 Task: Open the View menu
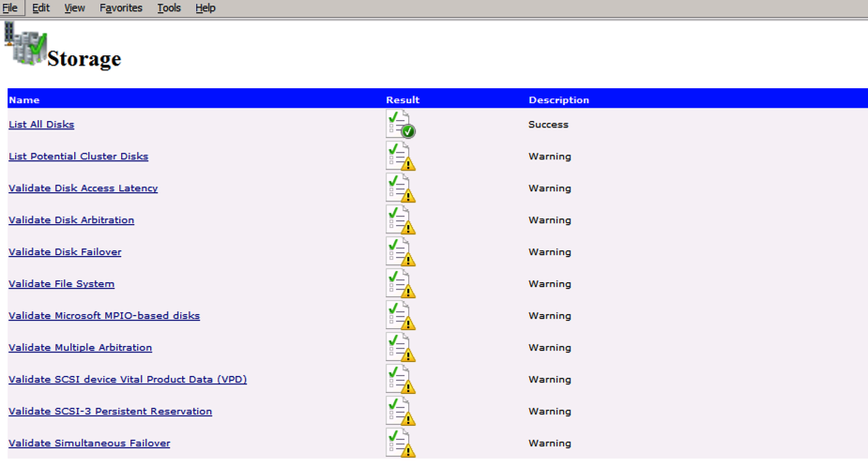[74, 8]
